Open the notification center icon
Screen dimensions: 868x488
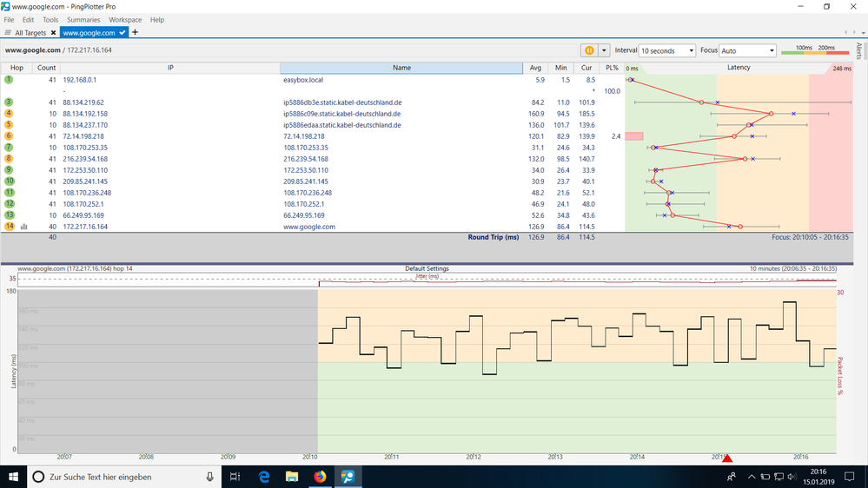pos(849,477)
